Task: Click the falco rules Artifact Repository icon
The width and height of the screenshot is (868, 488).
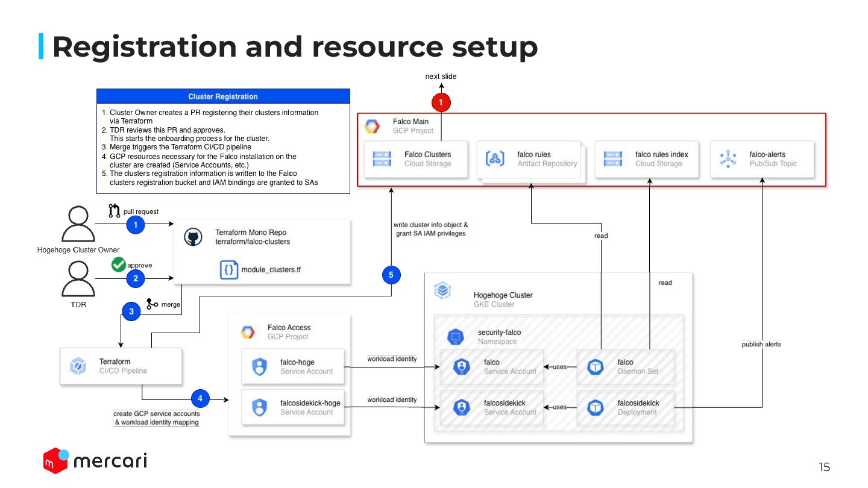Action: [x=495, y=159]
